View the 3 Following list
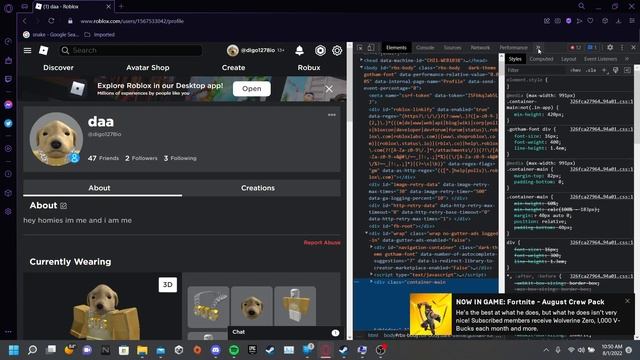The width and height of the screenshot is (640, 360). pos(180,158)
